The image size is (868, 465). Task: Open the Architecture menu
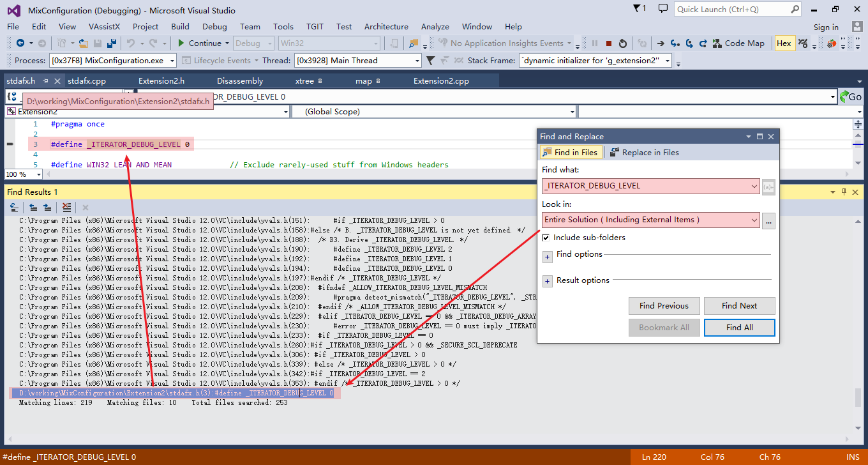click(386, 27)
